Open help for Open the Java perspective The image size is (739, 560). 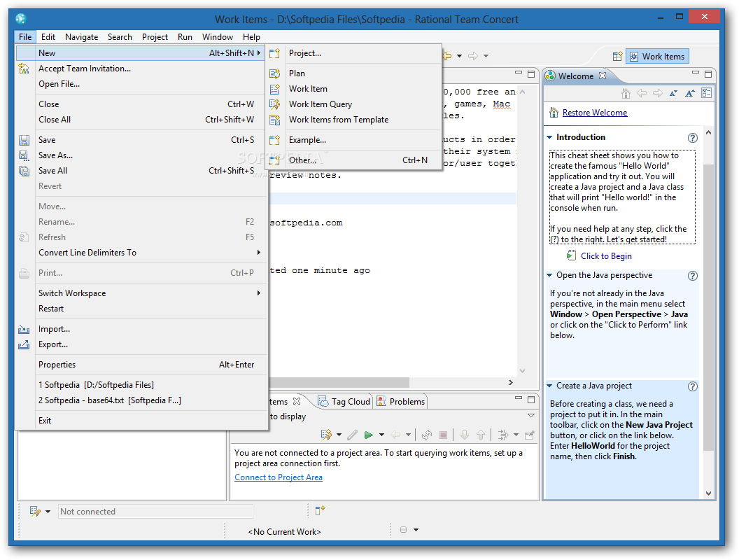(692, 276)
